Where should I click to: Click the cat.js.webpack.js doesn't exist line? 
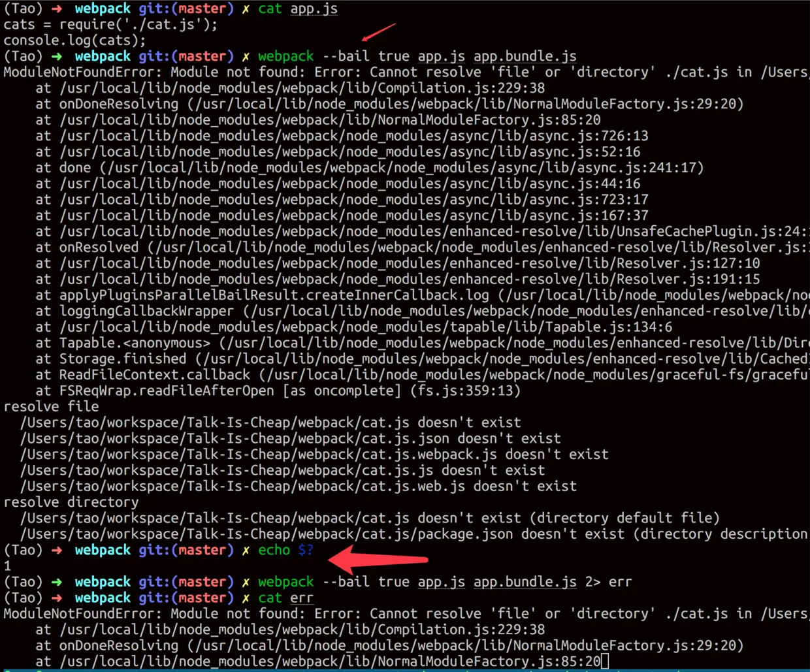coord(314,455)
